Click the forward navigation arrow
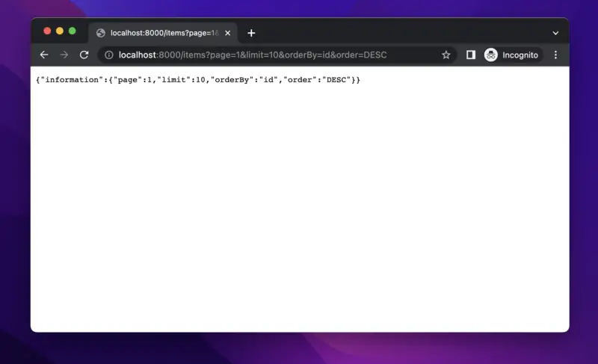This screenshot has width=598, height=364. pos(64,55)
